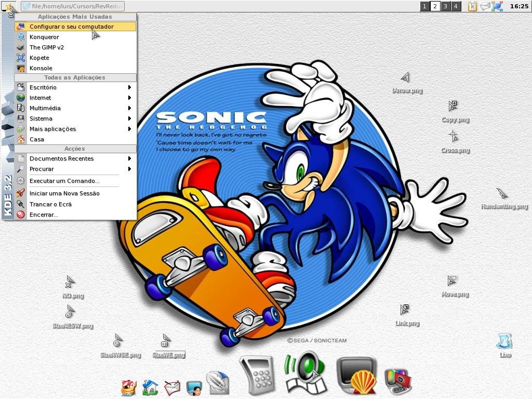Switch to virtual desktop 3
Image resolution: width=532 pixels, height=399 pixels.
click(x=445, y=6)
